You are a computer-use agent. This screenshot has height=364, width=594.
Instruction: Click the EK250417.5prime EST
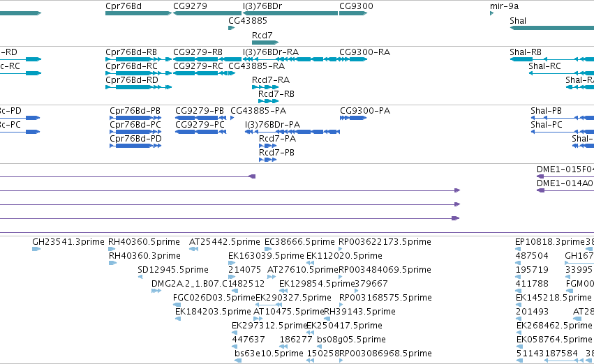click(x=309, y=333)
